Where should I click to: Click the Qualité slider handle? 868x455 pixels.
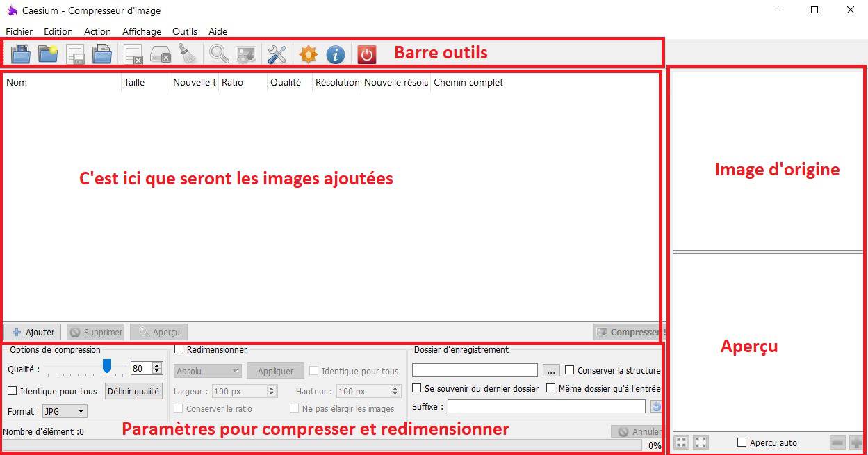pos(107,367)
